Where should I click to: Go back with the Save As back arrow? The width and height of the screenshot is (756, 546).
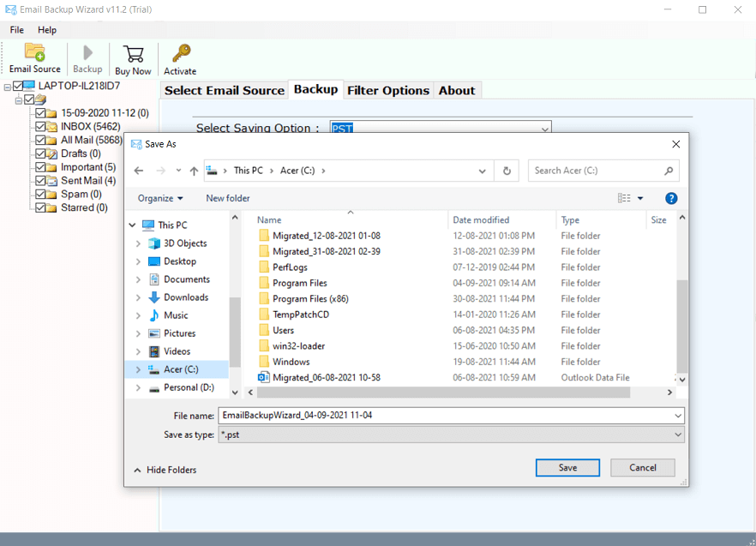coord(139,171)
